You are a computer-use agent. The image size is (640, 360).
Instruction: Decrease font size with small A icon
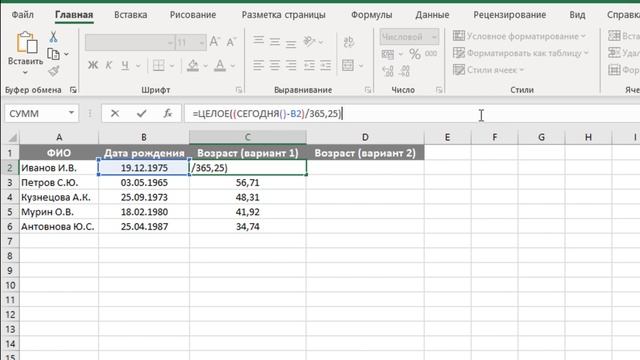pyautogui.click(x=231, y=42)
